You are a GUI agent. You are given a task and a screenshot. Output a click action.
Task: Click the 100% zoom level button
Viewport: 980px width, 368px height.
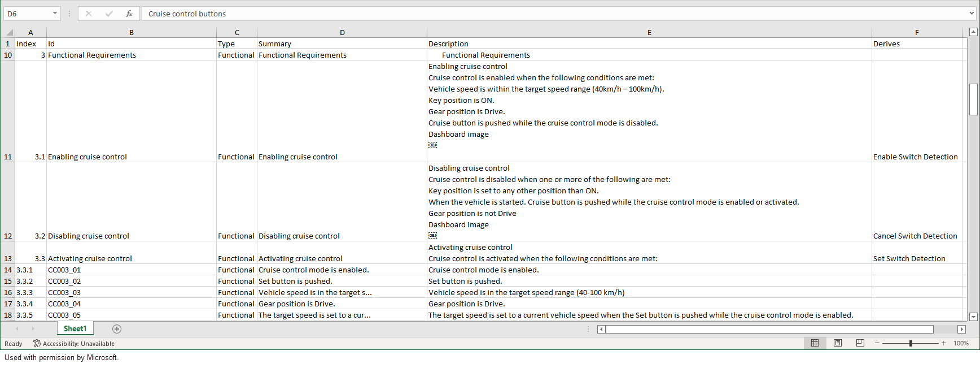[x=961, y=343]
